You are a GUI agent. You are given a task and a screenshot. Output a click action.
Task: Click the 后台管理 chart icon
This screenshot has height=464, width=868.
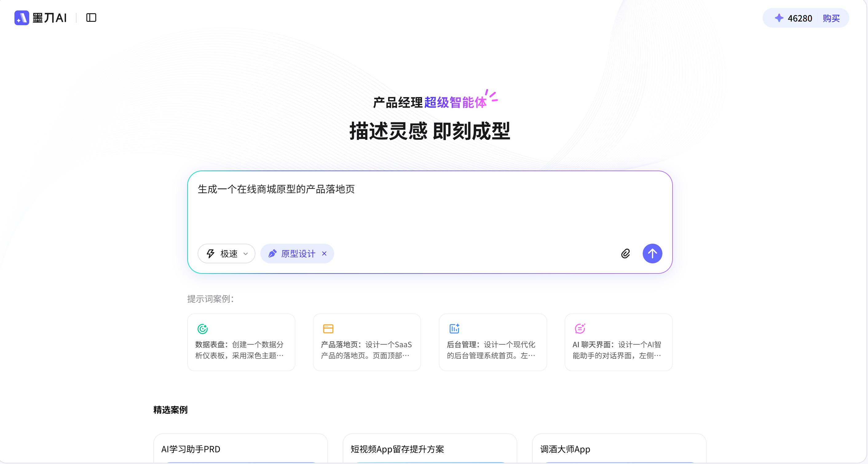pyautogui.click(x=454, y=328)
